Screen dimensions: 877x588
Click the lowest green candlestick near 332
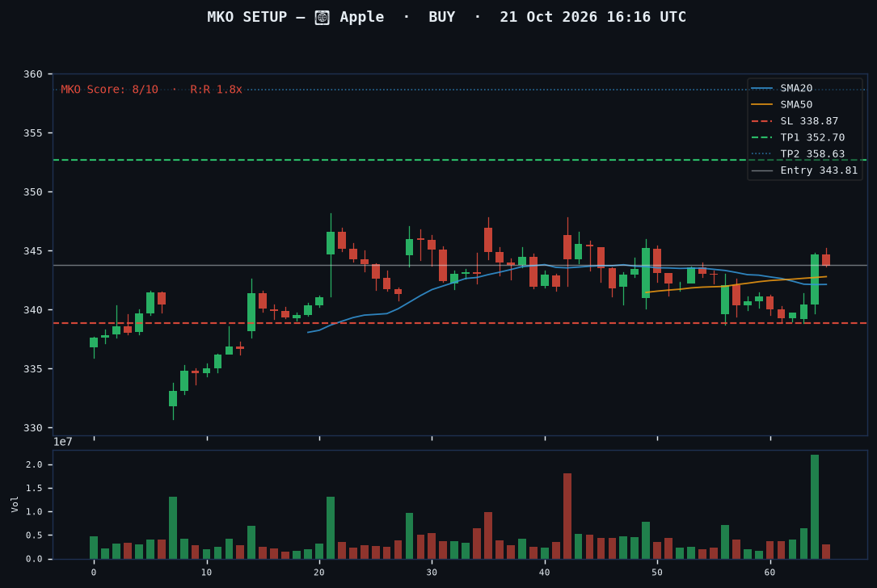(x=173, y=398)
